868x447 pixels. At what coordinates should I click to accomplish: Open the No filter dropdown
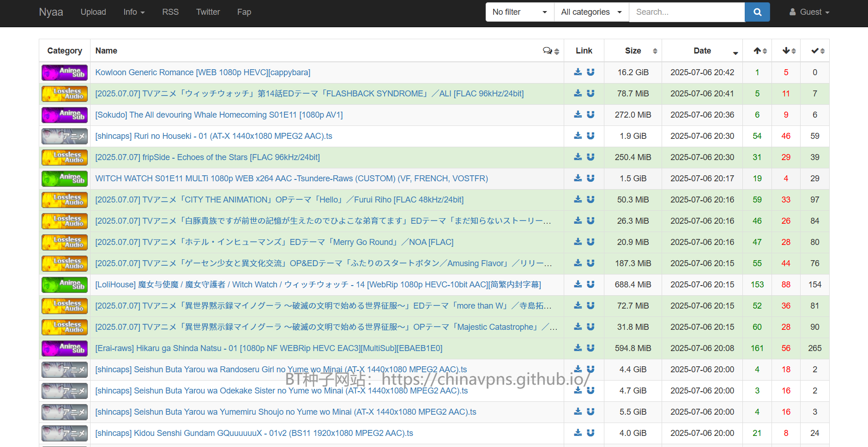pos(519,12)
